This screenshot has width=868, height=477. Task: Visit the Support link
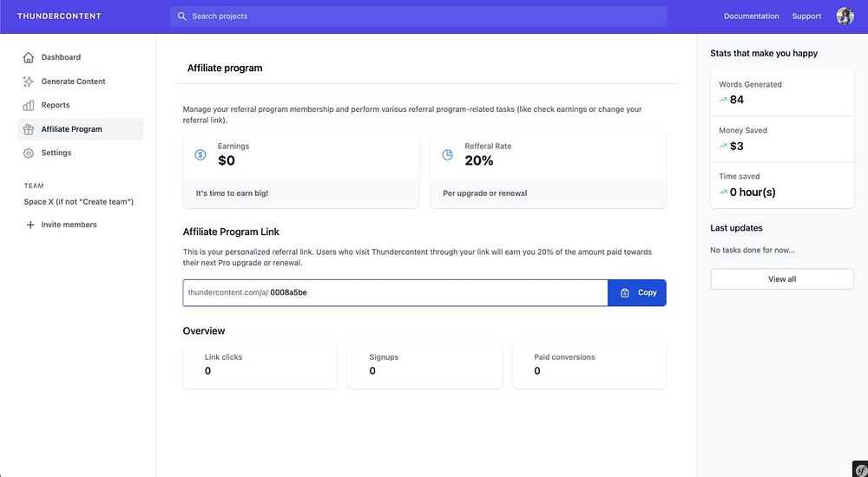[x=806, y=16]
